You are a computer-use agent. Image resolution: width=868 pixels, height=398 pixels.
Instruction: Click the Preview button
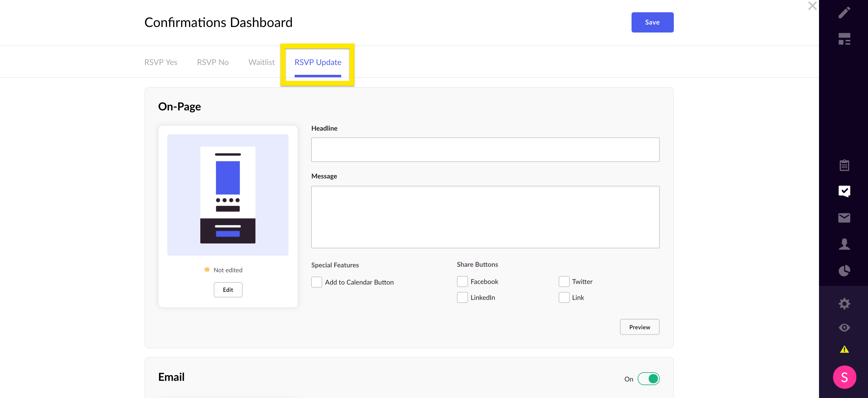click(x=639, y=327)
